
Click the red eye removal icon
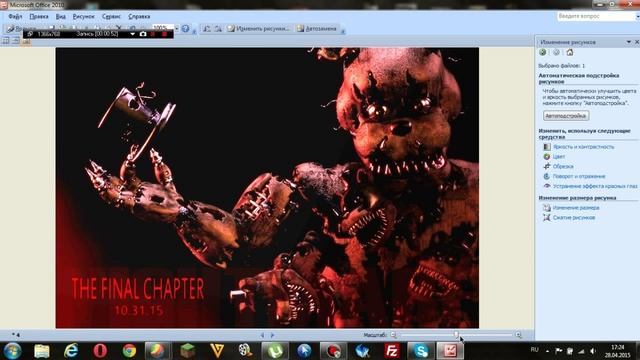coord(547,186)
